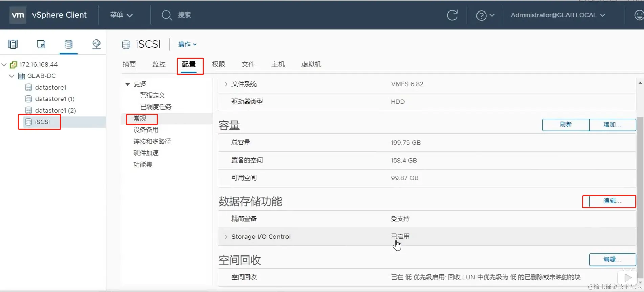Viewport: 644px width, 292px height.
Task: Click 编辑... for 数据存储功能
Action: pyautogui.click(x=613, y=201)
